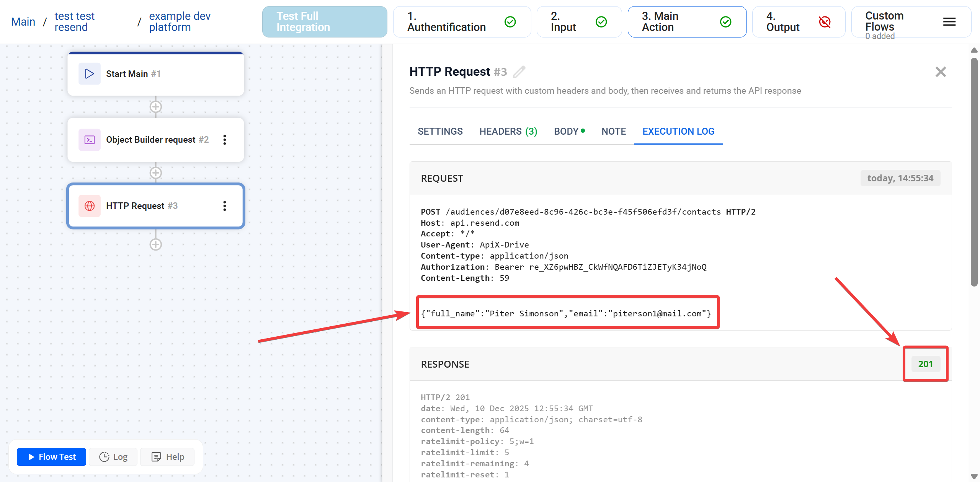Image resolution: width=980 pixels, height=482 pixels.
Task: Close the HTTP Request panel
Action: point(940,72)
